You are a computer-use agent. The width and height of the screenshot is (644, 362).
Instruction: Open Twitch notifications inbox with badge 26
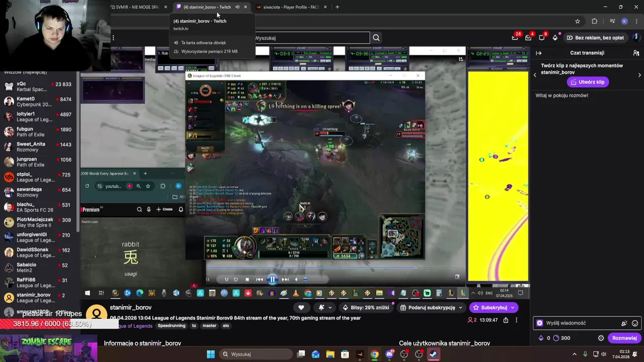515,38
